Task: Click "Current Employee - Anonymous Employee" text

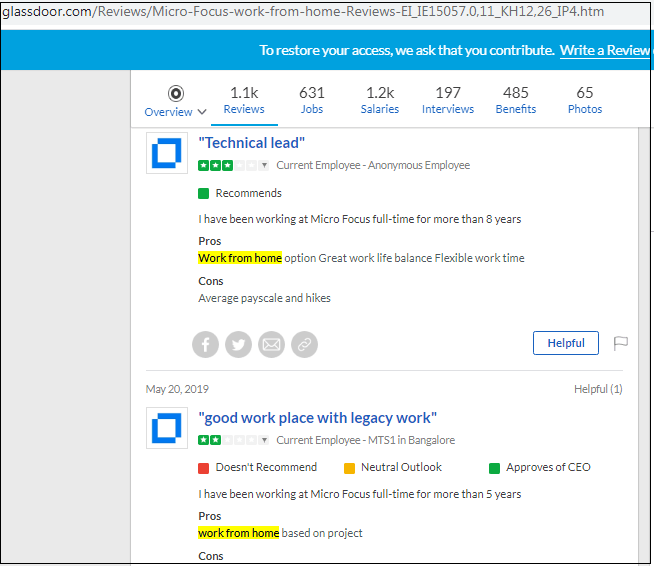Action: [x=373, y=166]
